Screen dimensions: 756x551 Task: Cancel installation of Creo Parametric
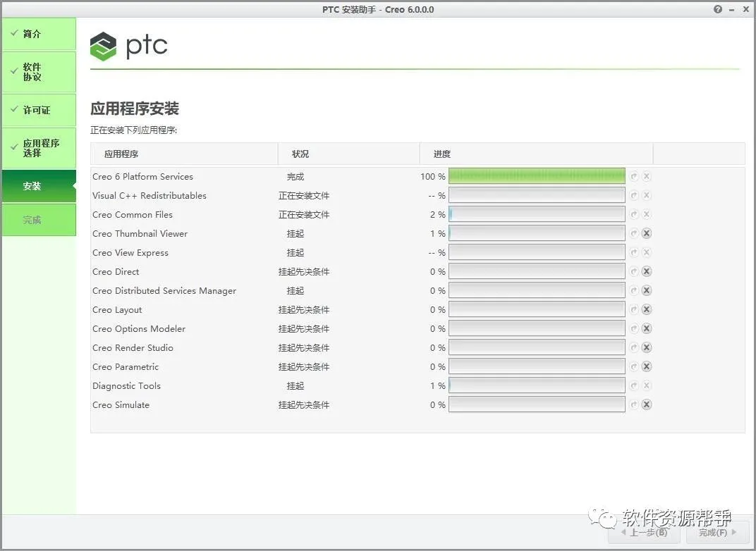pos(647,366)
